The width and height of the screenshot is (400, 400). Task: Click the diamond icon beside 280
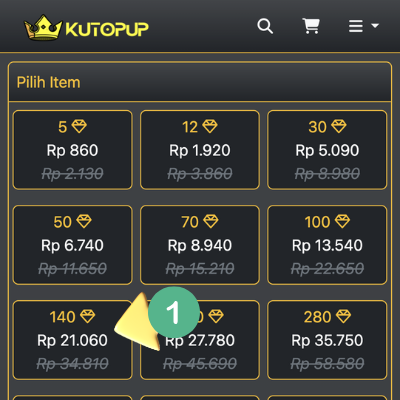tap(343, 316)
